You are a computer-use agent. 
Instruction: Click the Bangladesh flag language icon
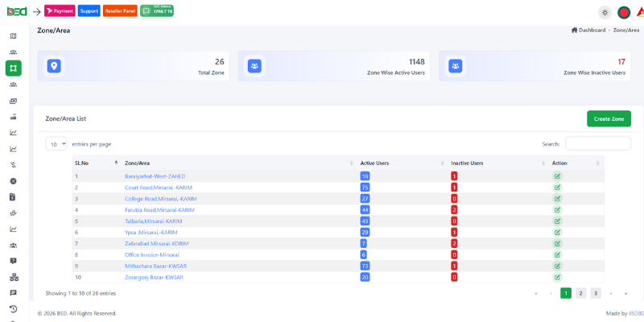623,12
